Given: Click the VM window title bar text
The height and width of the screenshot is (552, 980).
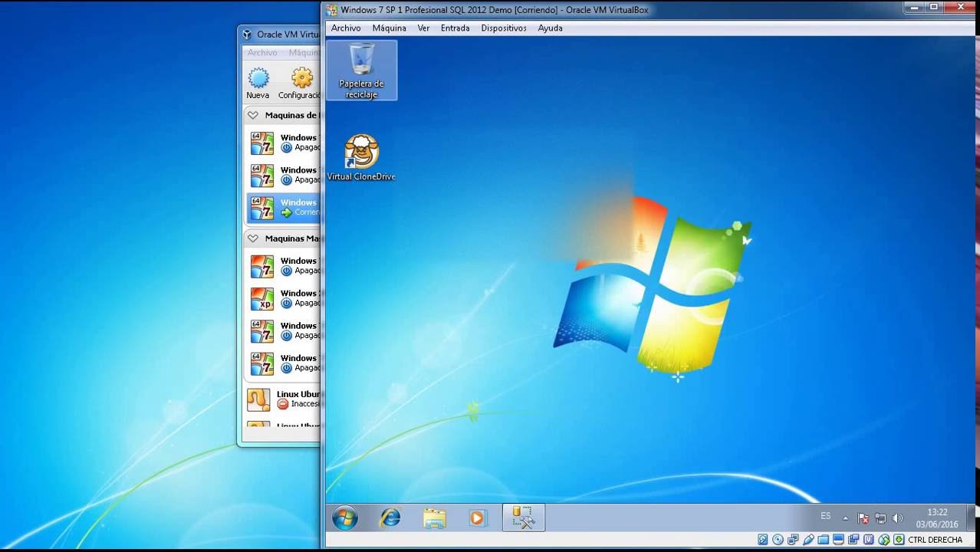Looking at the screenshot, I should point(495,10).
